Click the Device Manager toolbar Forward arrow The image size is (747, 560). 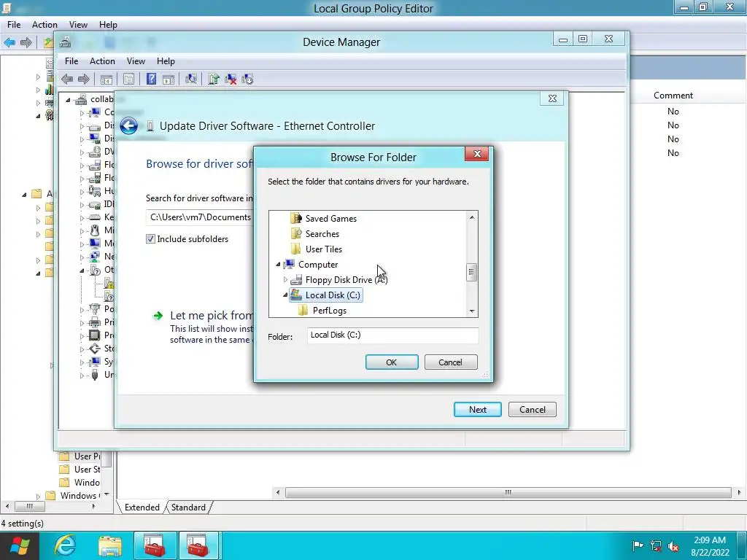83,79
